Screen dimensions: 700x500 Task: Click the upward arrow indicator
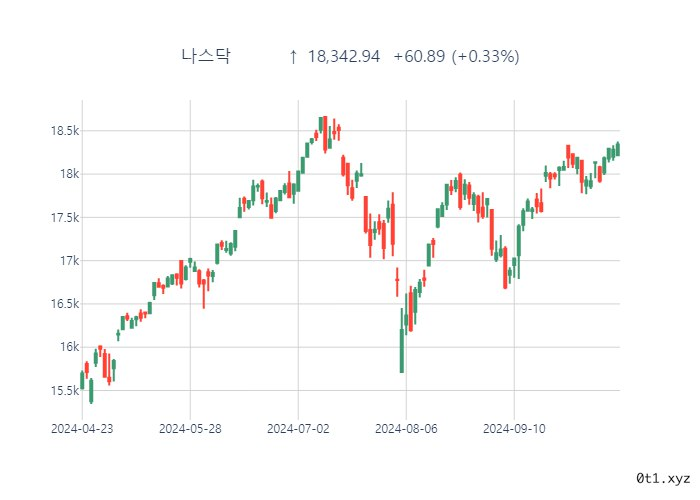coord(293,57)
